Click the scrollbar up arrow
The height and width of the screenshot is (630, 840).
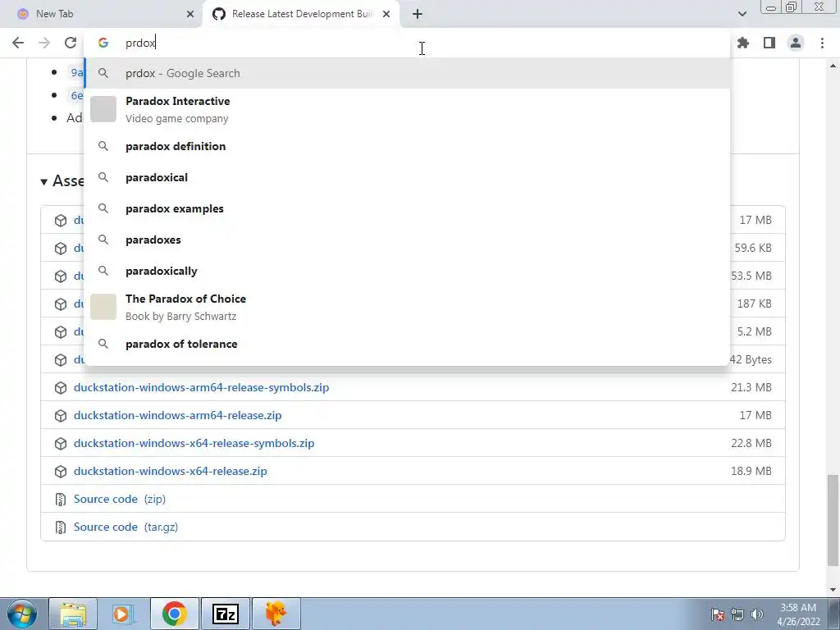click(x=833, y=66)
